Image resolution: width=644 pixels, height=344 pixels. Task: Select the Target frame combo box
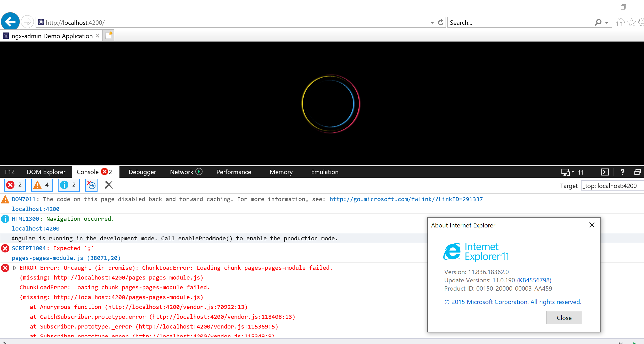coord(612,186)
